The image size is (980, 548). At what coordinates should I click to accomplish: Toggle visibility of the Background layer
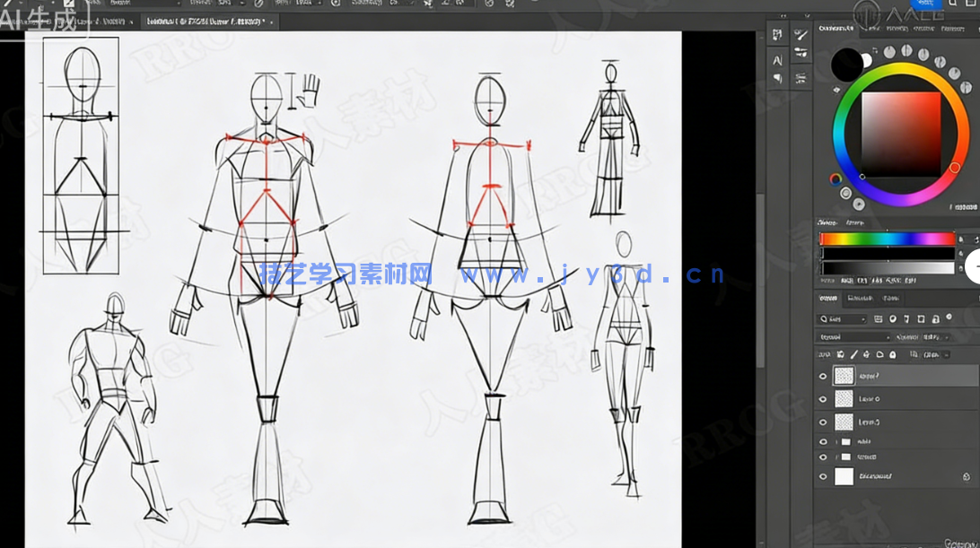pyautogui.click(x=823, y=477)
